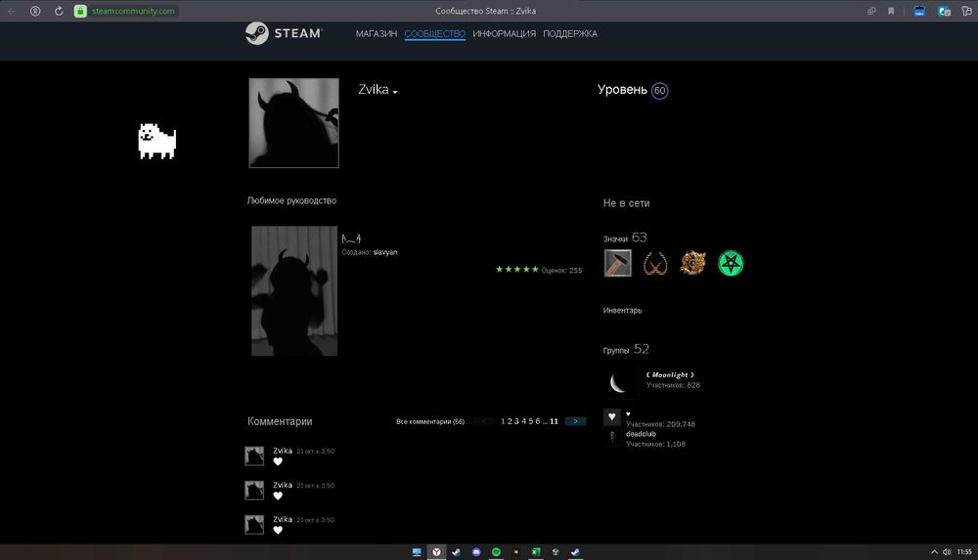This screenshot has height=560, width=978.
Task: Jump to comments page 11
Action: pyautogui.click(x=554, y=421)
